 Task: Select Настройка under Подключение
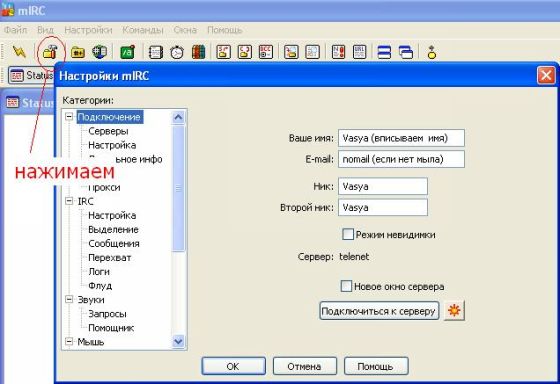coord(112,145)
